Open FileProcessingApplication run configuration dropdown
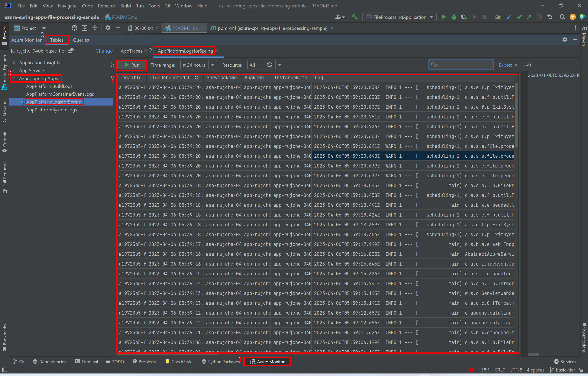The width and height of the screenshot is (588, 376). [x=399, y=17]
